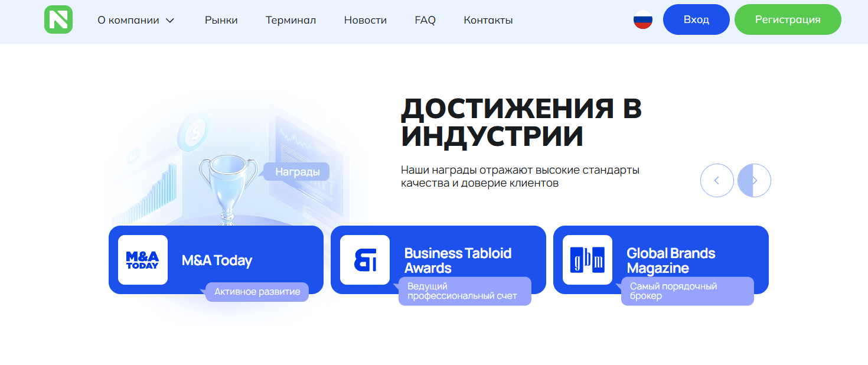Go to next award with right arrow
868x365 pixels.
[x=754, y=180]
